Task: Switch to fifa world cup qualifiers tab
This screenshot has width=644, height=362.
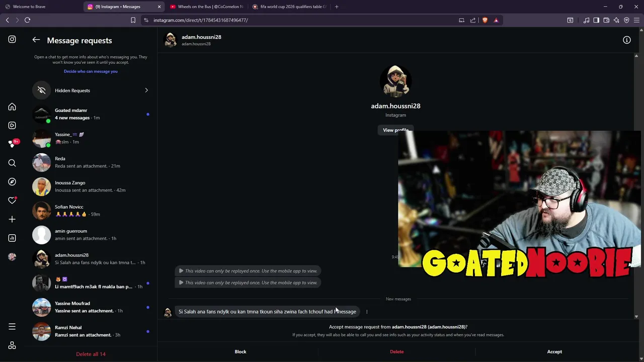Action: click(x=289, y=7)
